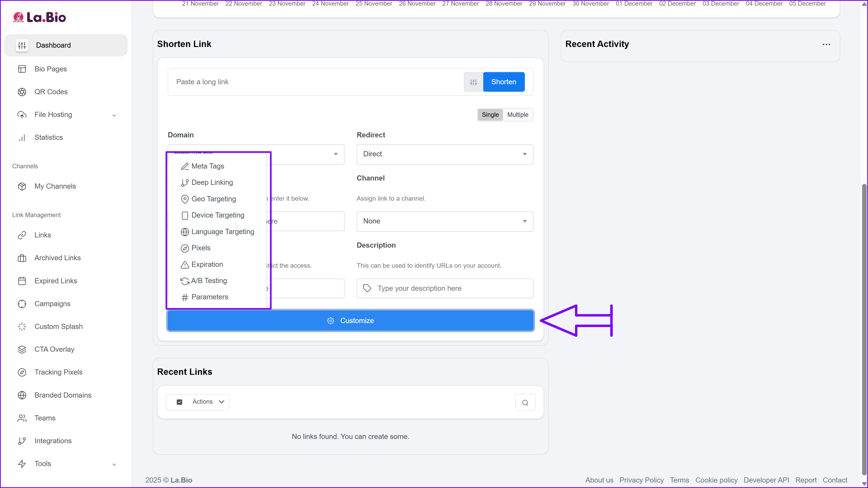Choose A/B Testing in the popup menu
This screenshot has width=868, height=488.
point(209,281)
